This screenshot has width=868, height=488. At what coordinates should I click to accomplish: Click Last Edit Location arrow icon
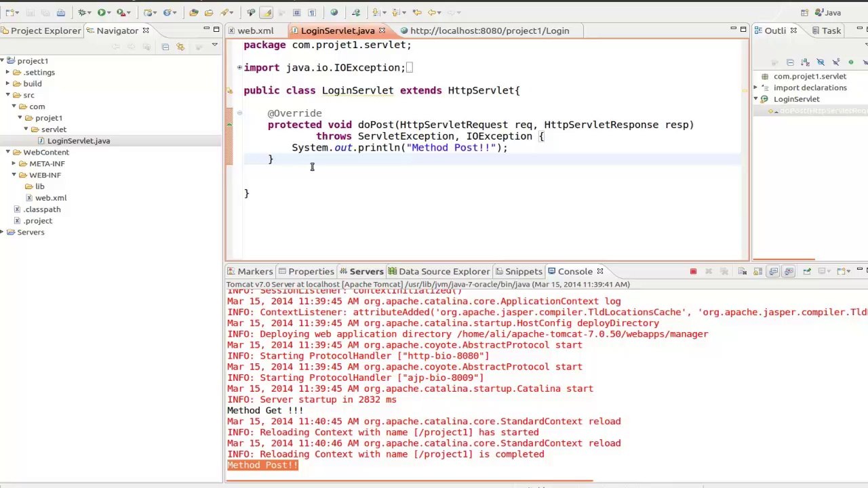(416, 12)
